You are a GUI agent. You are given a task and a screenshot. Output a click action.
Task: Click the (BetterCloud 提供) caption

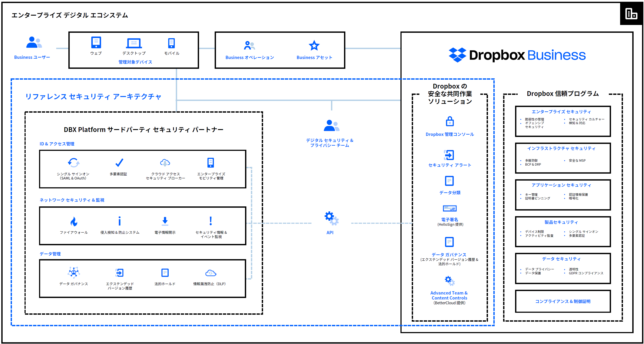(x=449, y=303)
